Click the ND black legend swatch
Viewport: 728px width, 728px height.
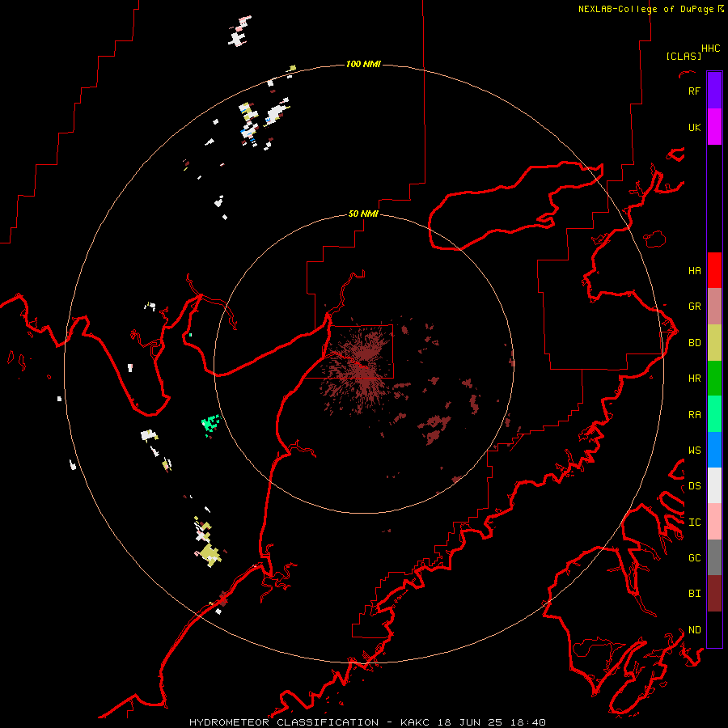tap(714, 629)
